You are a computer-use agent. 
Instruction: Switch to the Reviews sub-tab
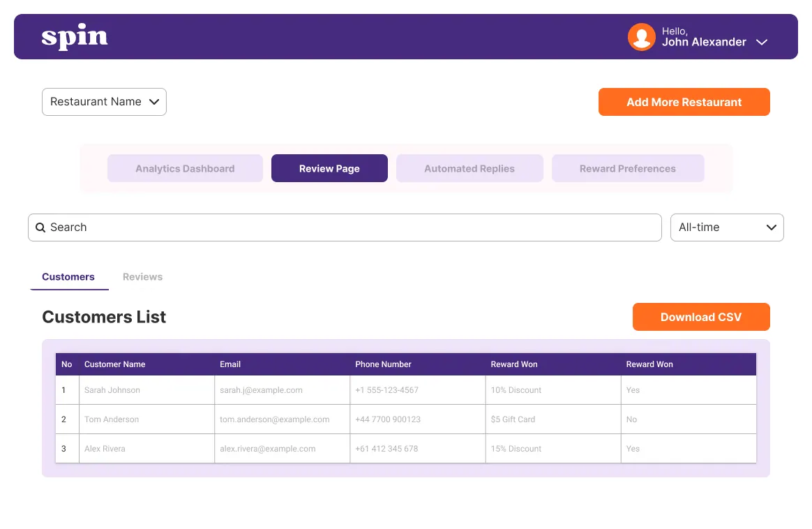coord(142,276)
